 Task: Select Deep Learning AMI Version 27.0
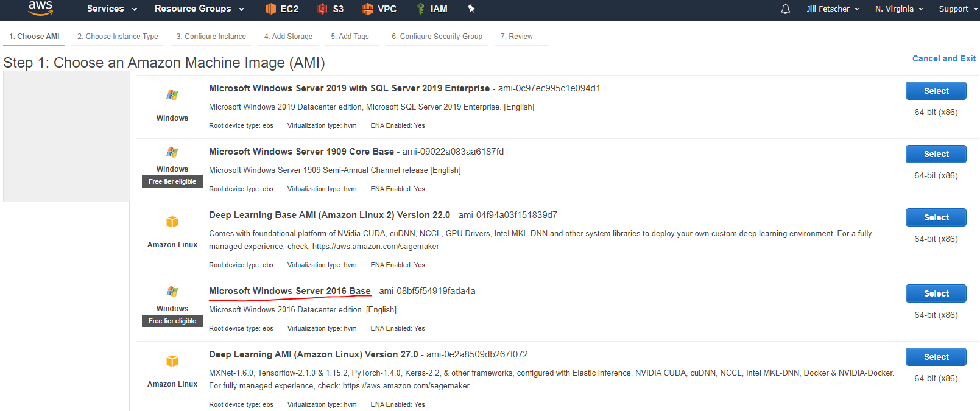[x=936, y=357]
